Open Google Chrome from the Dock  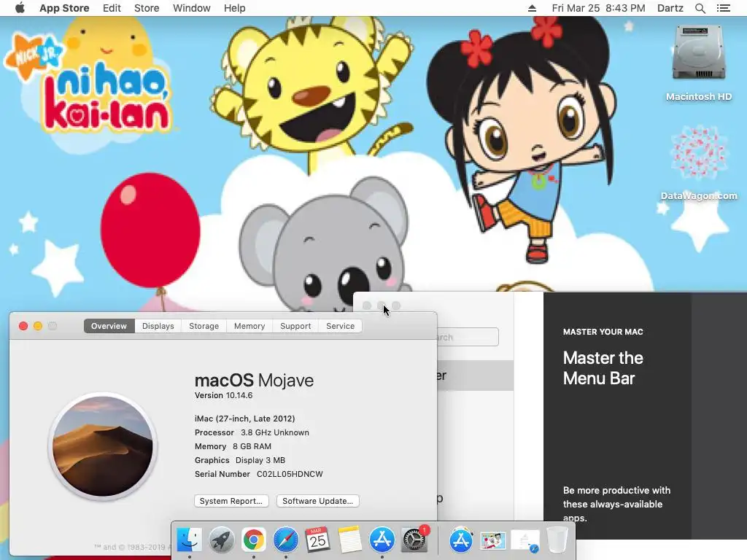click(253, 540)
